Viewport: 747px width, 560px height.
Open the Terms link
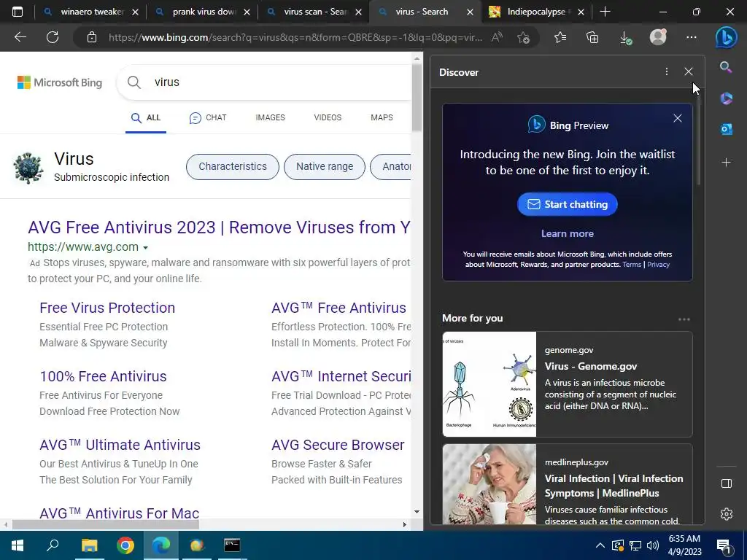click(x=632, y=265)
